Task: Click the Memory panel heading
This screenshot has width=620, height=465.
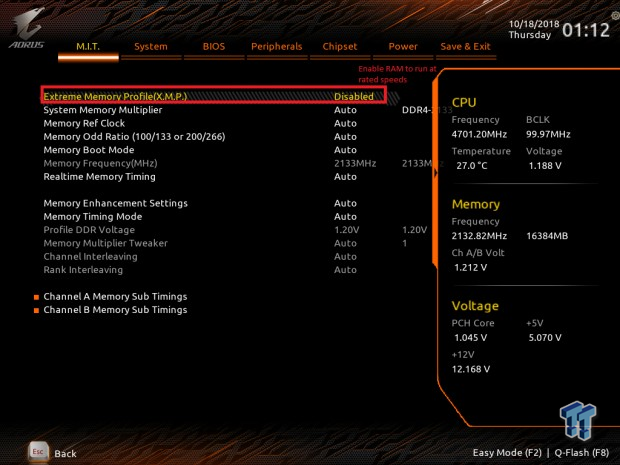Action: tap(476, 204)
